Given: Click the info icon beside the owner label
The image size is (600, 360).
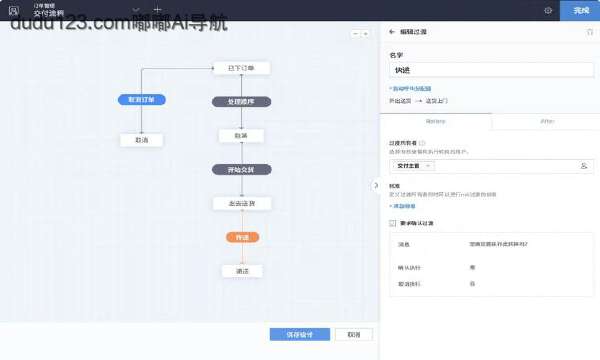Looking at the screenshot, I should 422,143.
